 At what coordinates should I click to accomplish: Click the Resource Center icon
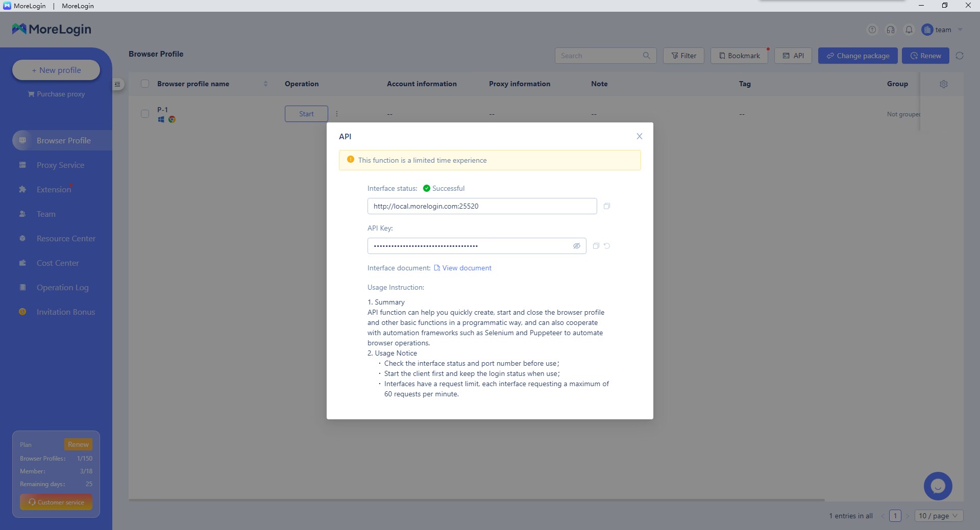[22, 238]
